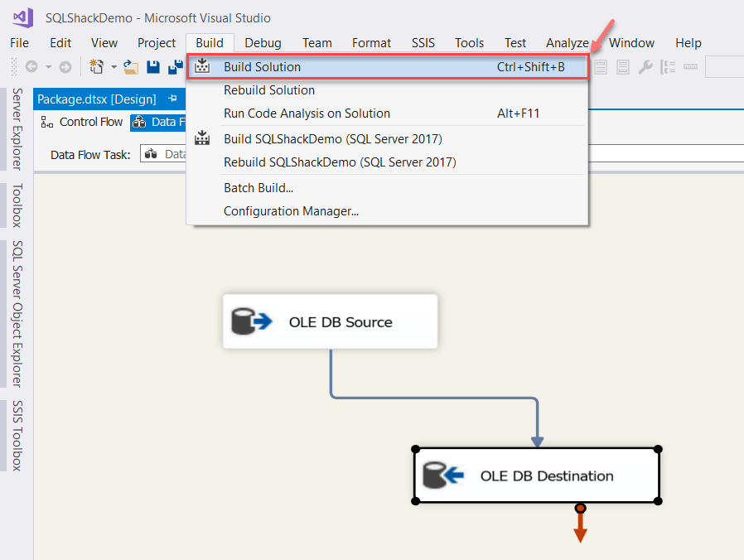
Task: Choose Rebuild Solution menu entry
Action: 388,89
